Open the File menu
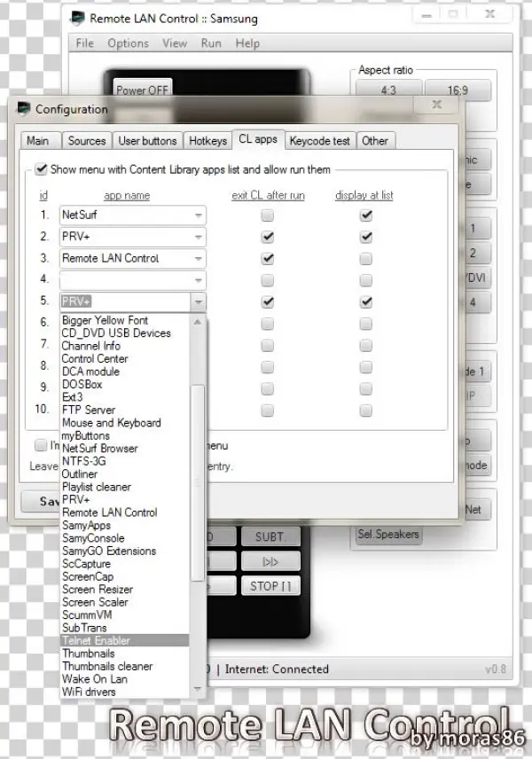 [x=85, y=43]
